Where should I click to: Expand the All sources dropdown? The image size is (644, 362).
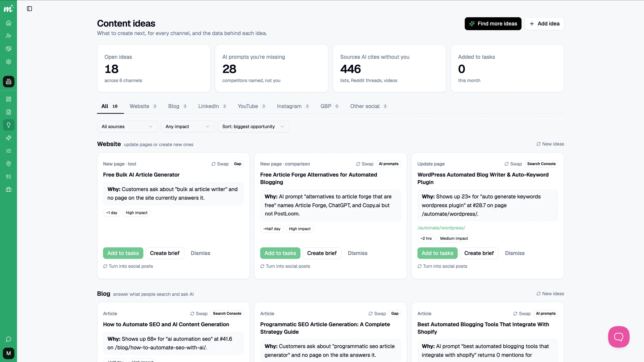click(x=127, y=127)
